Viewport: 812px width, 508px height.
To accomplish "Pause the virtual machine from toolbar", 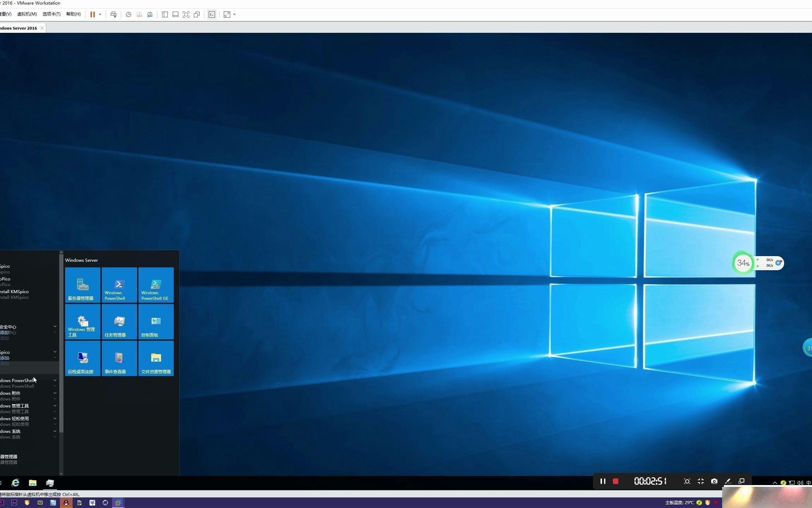I will tap(92, 14).
